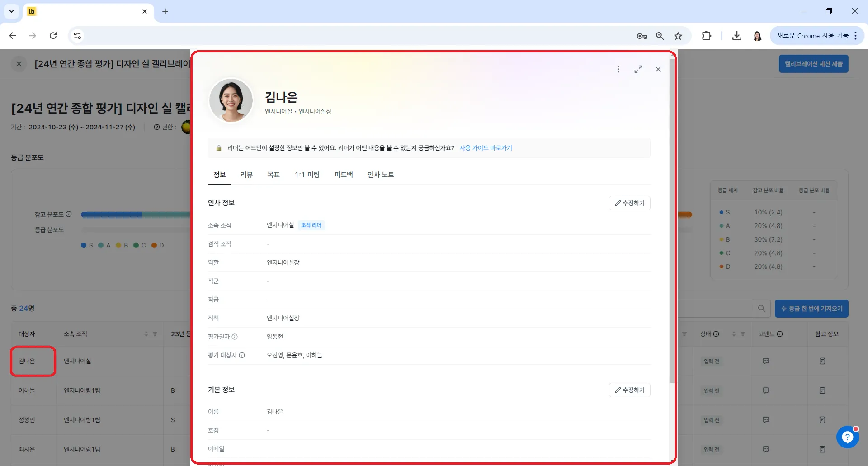The image size is (868, 466).
Task: Bookmark this page with the star icon
Action: [678, 36]
